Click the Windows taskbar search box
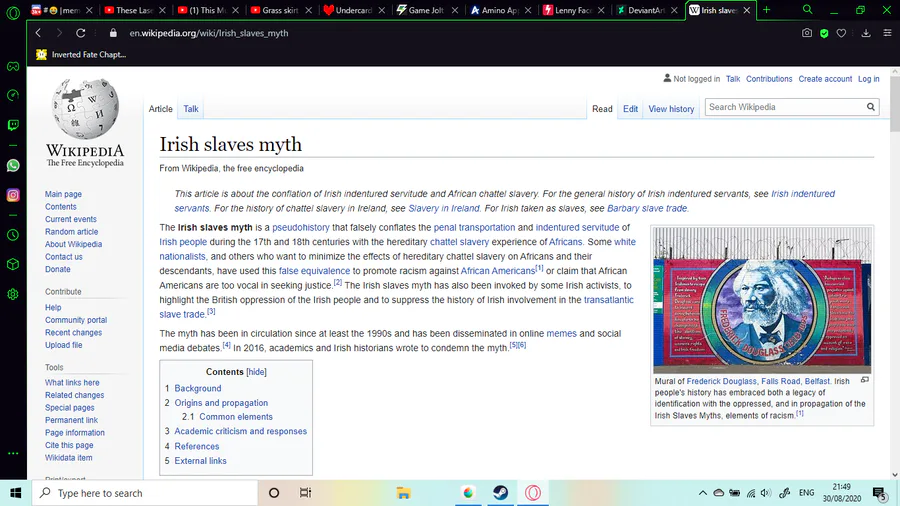The image size is (900, 506). pos(144,493)
